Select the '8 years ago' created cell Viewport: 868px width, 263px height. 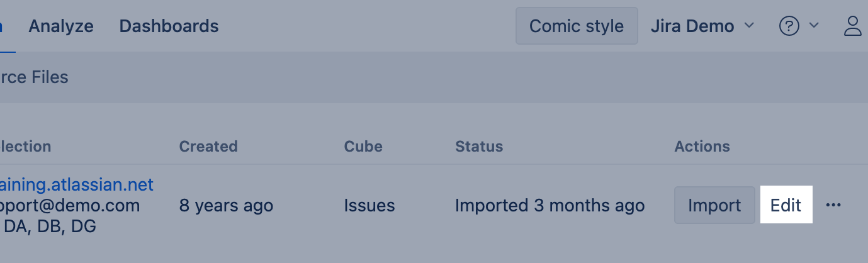(x=226, y=205)
